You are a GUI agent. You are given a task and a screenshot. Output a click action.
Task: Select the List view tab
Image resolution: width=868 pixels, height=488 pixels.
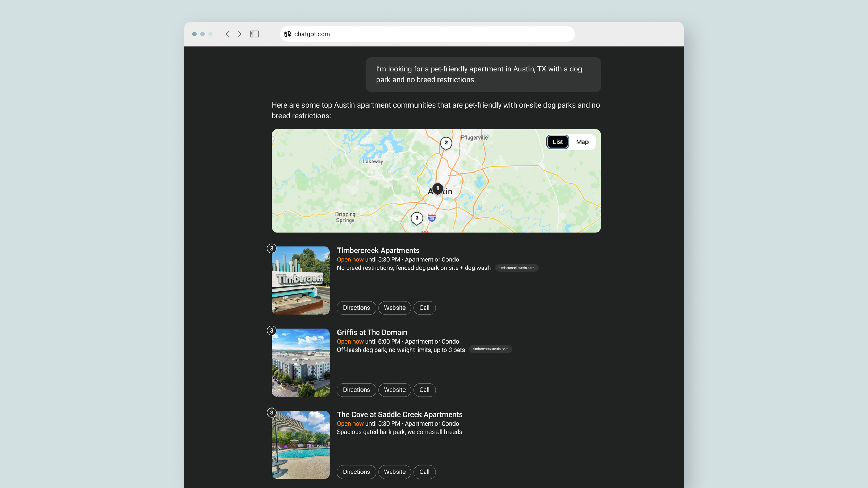coord(557,142)
